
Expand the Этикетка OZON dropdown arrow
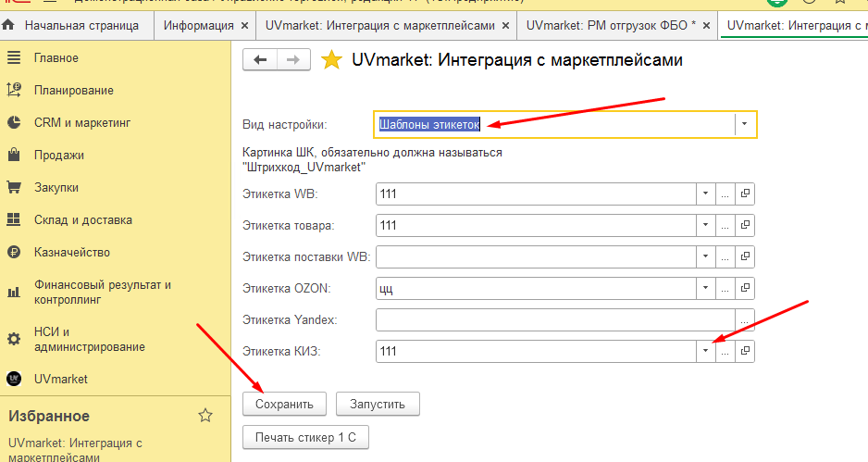click(x=705, y=288)
